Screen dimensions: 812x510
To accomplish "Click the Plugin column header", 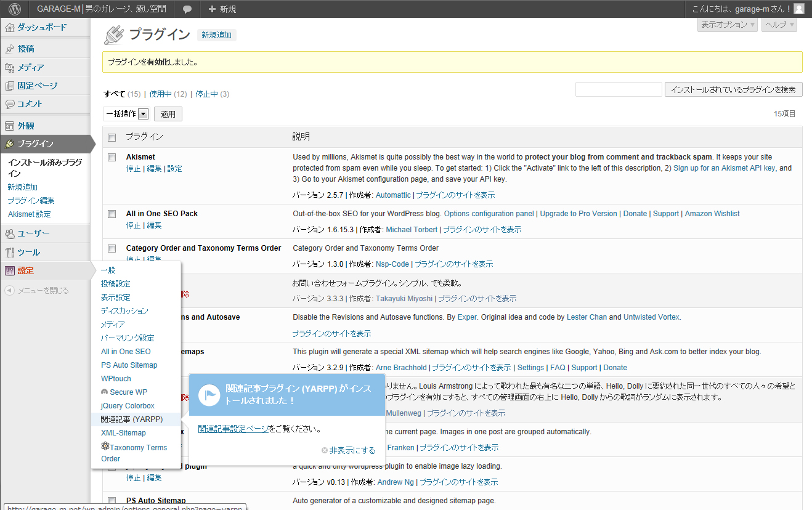I will point(144,137).
